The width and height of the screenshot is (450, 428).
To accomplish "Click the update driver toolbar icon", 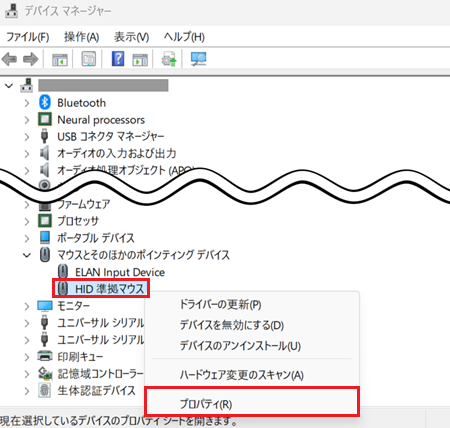I will pos(169,59).
